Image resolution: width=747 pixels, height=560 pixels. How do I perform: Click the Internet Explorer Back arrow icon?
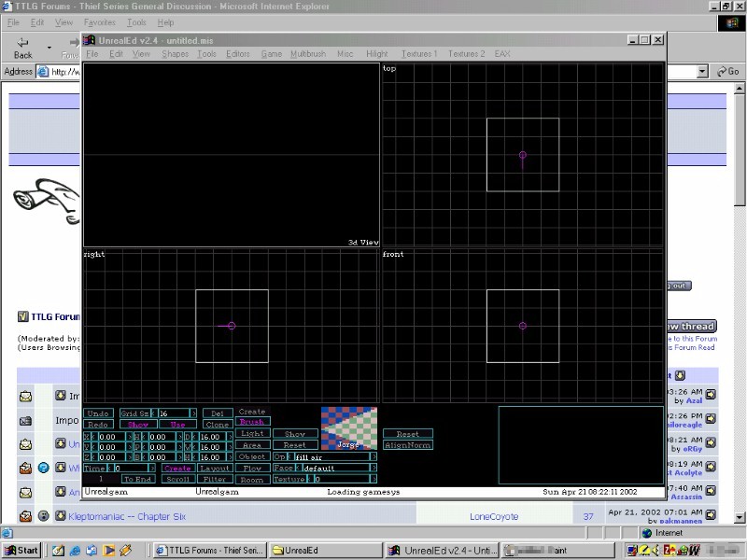pyautogui.click(x=22, y=44)
